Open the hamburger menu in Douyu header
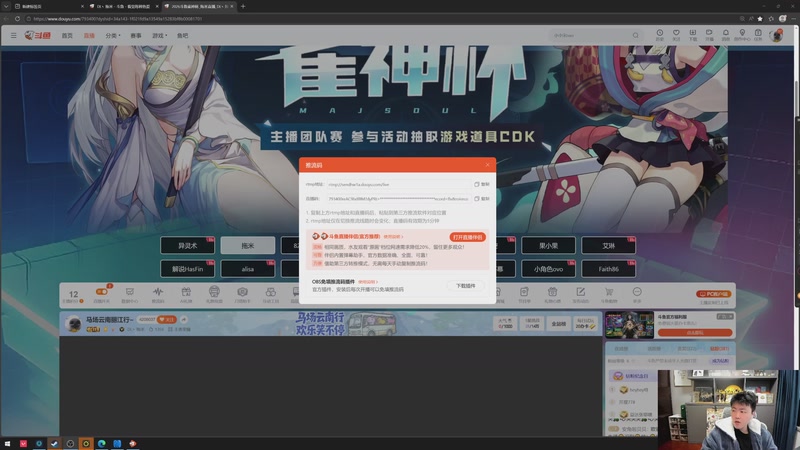The width and height of the screenshot is (800, 450). click(14, 35)
